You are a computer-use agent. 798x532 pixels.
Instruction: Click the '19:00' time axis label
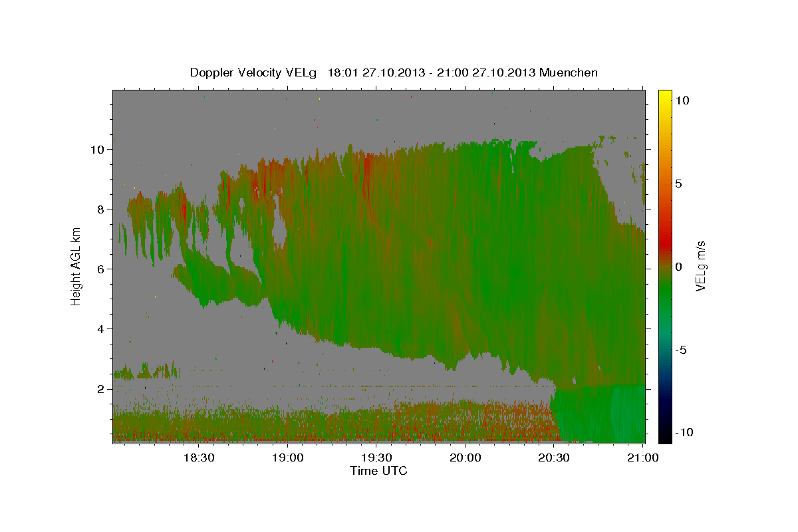(x=287, y=458)
